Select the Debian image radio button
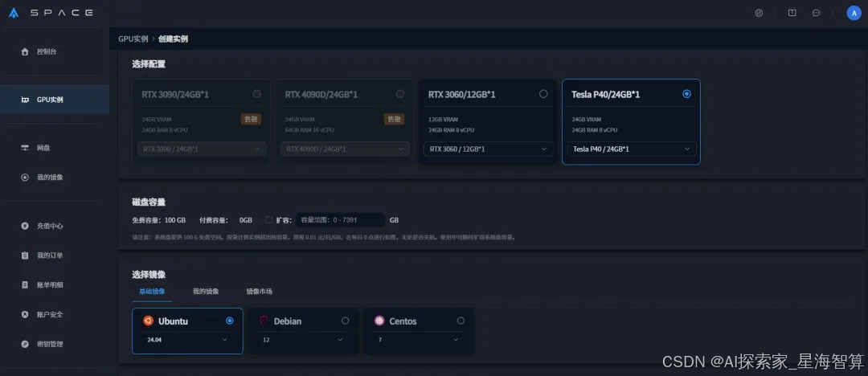 (346, 321)
